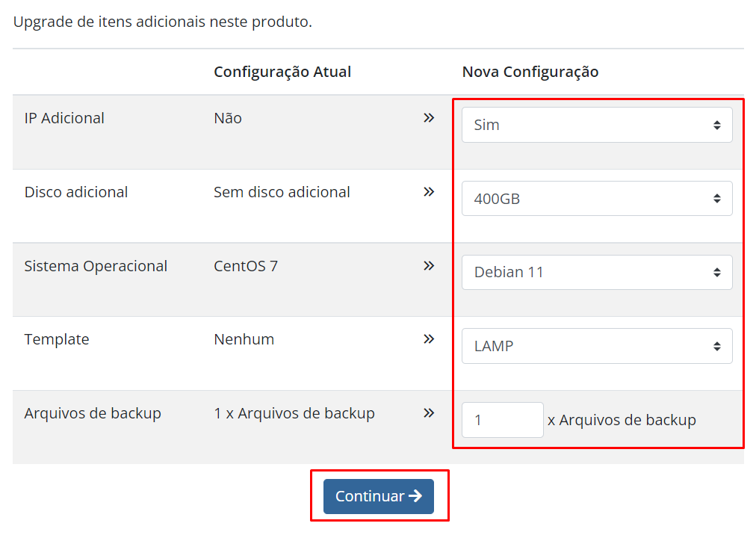Focus the Arquivos de backup quantity field
Screen dimensions: 756x538
pos(502,420)
